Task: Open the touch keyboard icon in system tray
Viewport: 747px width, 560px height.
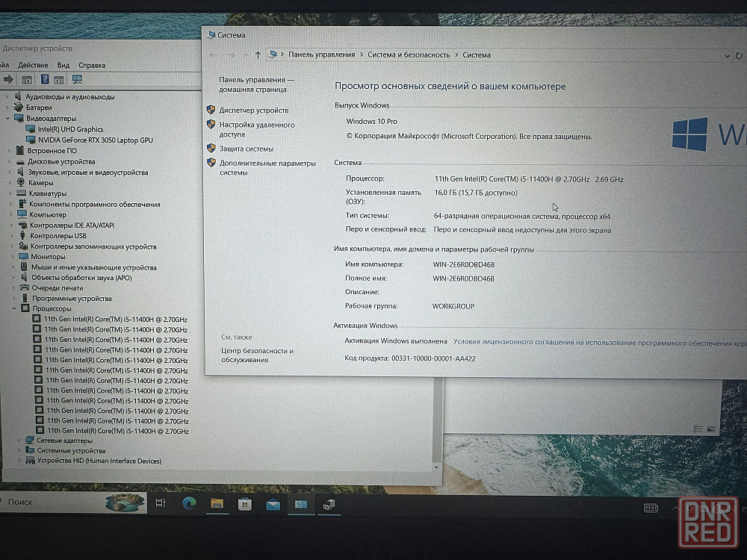Action: [x=651, y=508]
